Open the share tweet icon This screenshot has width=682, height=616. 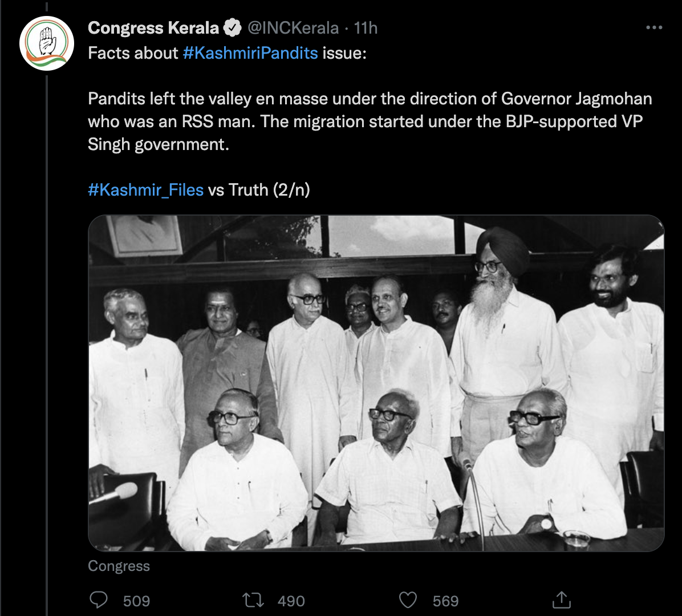(561, 600)
